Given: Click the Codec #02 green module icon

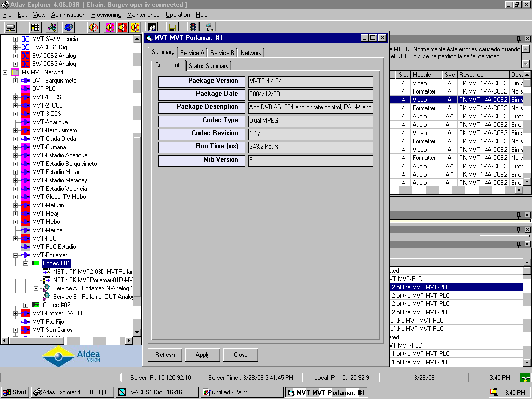Looking at the screenshot, I should coord(36,305).
